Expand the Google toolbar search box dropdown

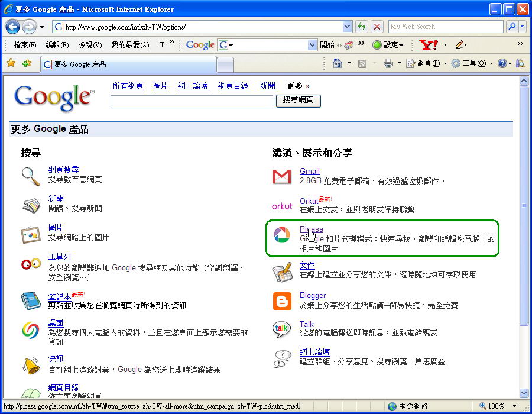click(312, 45)
